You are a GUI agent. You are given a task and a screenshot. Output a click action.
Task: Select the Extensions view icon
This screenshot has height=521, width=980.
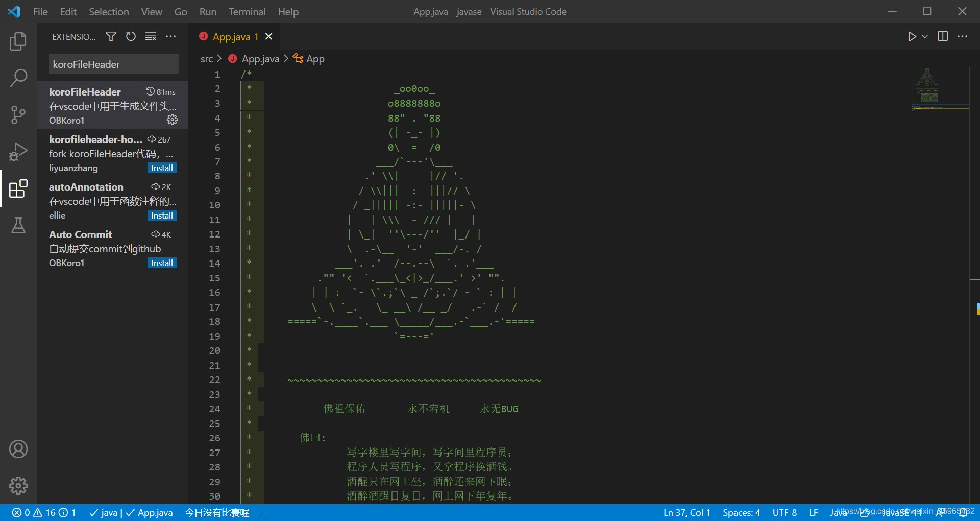tap(18, 188)
